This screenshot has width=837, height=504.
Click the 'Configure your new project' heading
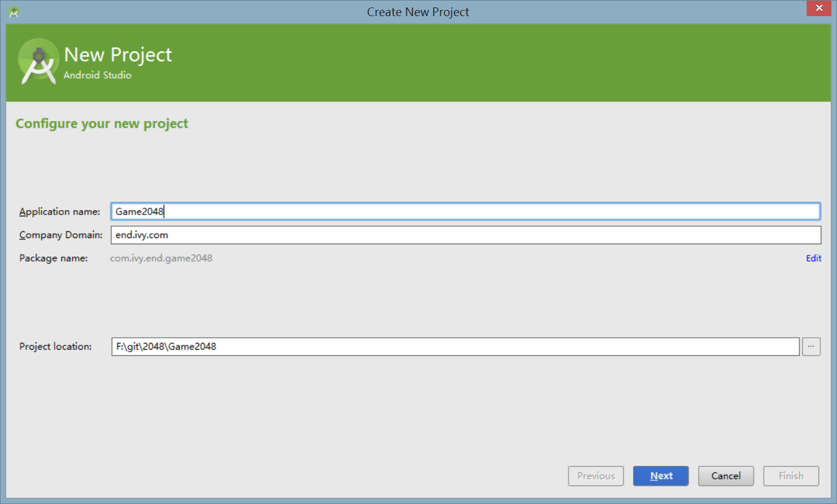point(102,123)
